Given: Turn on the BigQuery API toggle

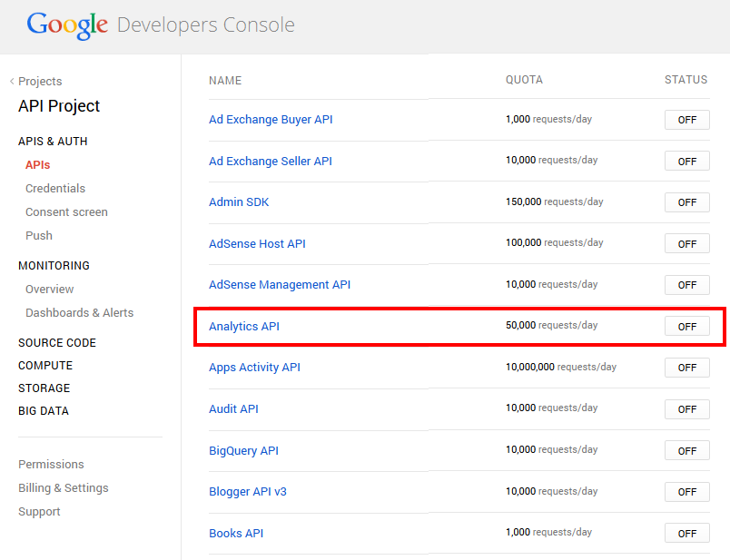Looking at the screenshot, I should [x=686, y=451].
